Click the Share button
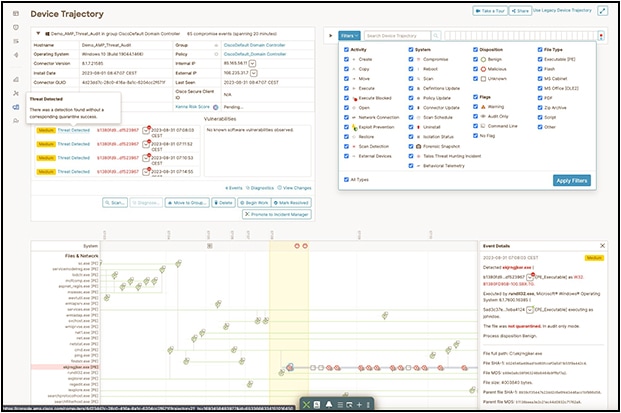Image resolution: width=621 pixels, height=413 pixels. [x=520, y=11]
